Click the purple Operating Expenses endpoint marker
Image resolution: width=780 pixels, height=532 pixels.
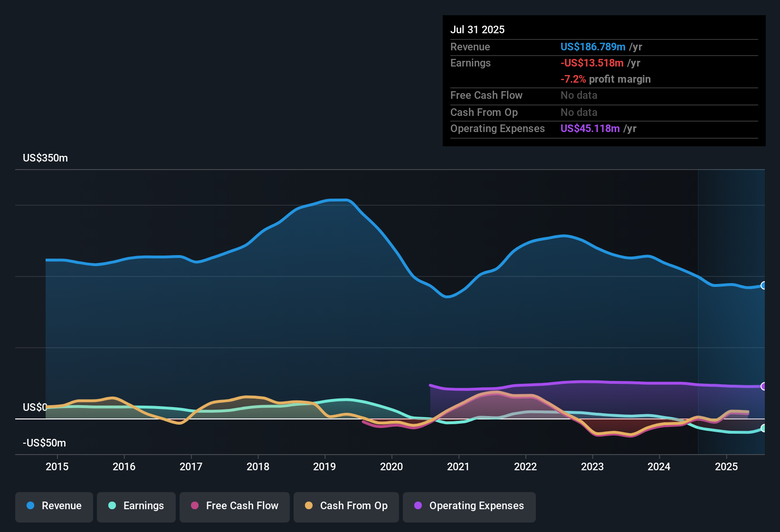[763, 386]
